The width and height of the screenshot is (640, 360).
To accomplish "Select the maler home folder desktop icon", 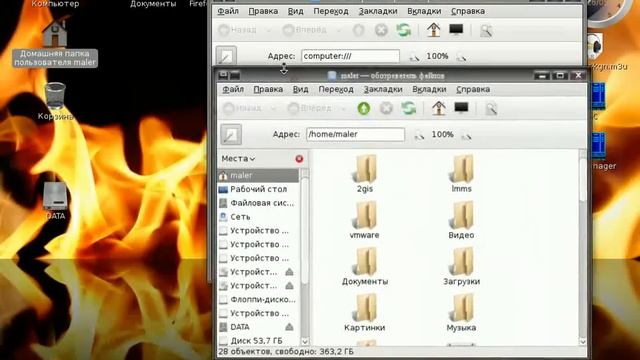I will click(55, 42).
